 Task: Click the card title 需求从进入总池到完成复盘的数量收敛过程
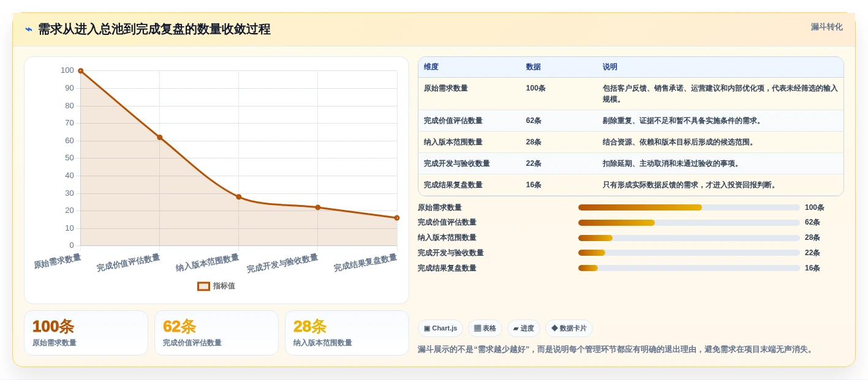point(154,29)
